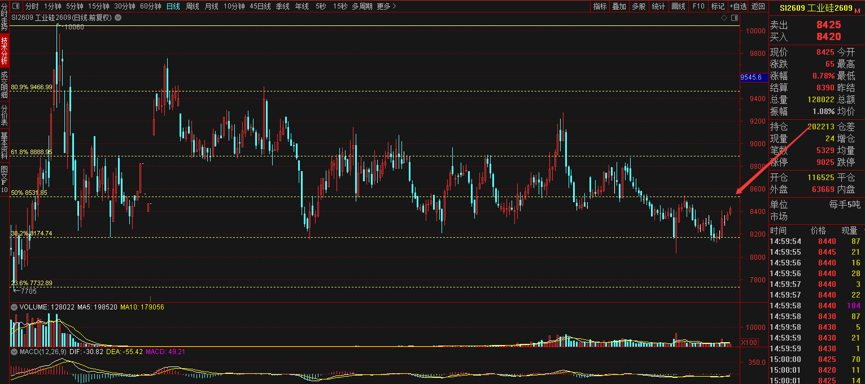Select the 45日线 period
The width and height of the screenshot is (865, 384).
point(260,7)
